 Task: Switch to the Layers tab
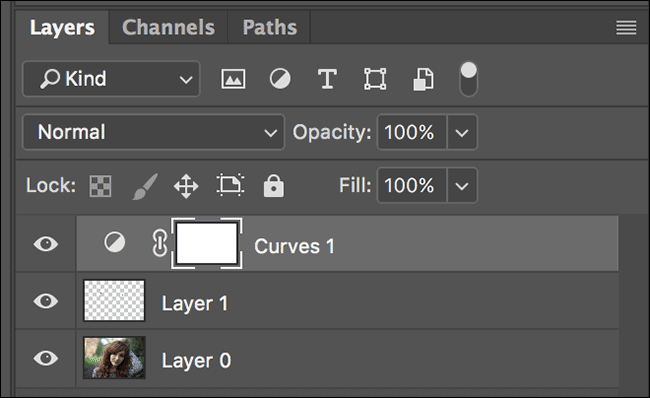coord(62,28)
